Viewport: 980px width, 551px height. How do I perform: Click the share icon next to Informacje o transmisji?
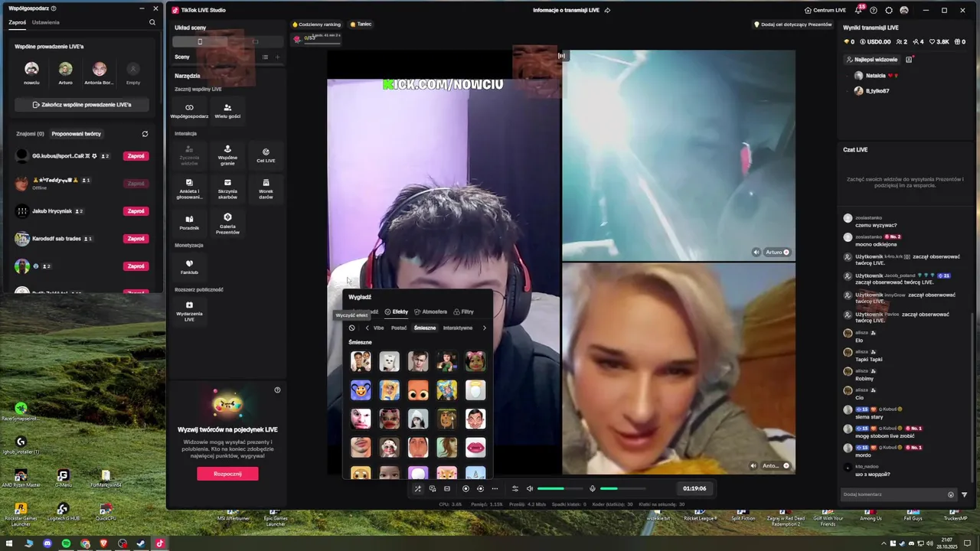coord(607,11)
